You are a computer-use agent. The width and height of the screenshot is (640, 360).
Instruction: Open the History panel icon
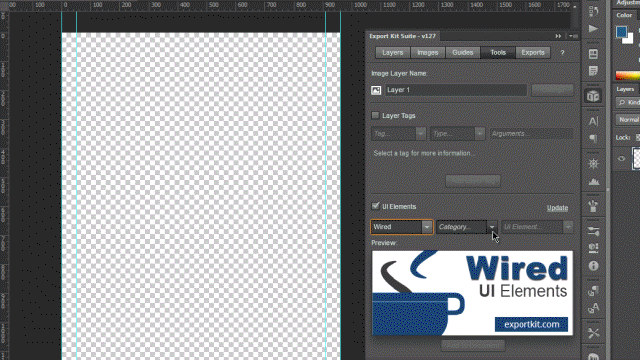(x=593, y=11)
